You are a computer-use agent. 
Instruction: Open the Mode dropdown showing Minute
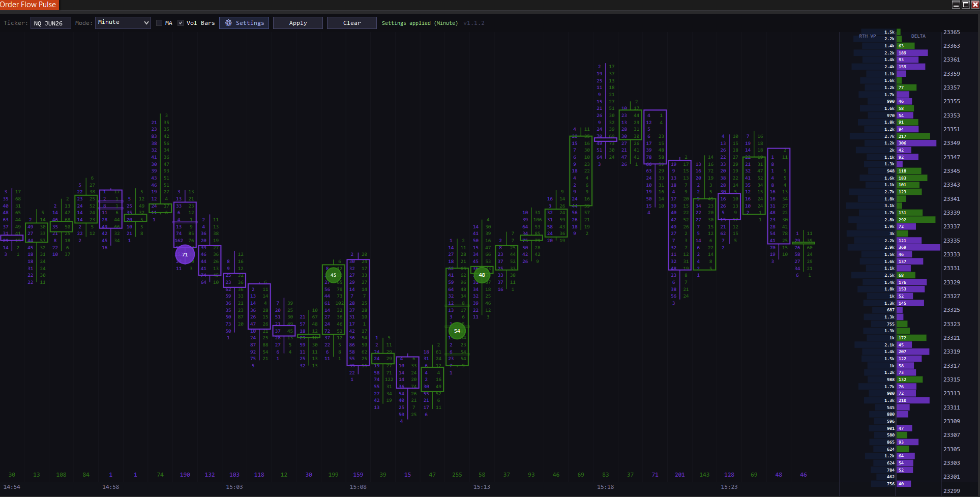tap(123, 23)
